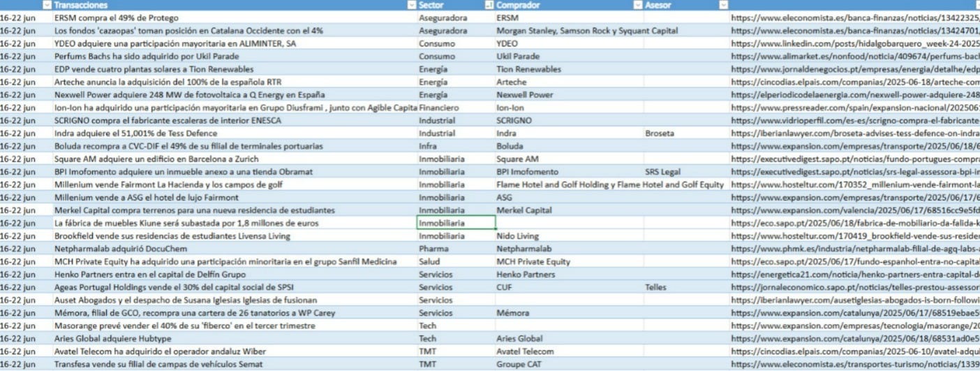The image size is (980, 371).
Task: Select cell 'Nexwell Power adquiere 248 MW de fotovoltaica'
Action: click(235, 94)
